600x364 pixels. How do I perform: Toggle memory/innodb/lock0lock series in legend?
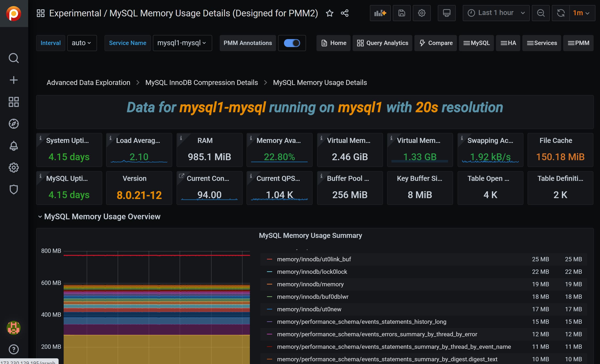pyautogui.click(x=312, y=272)
